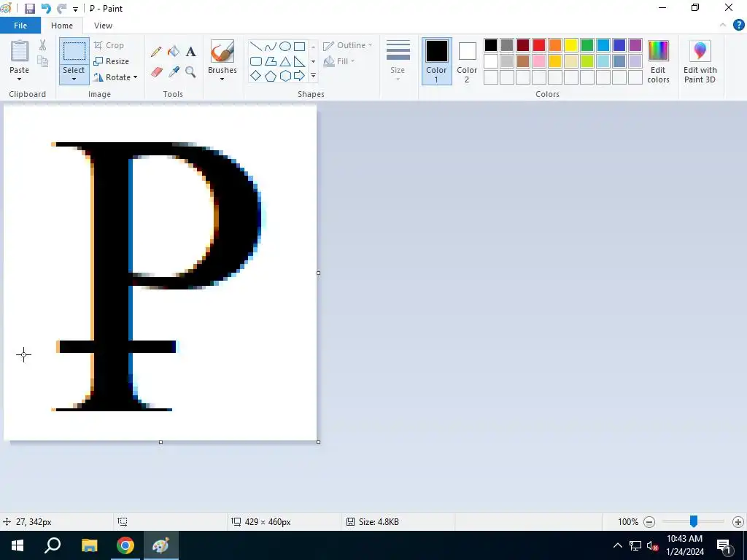This screenshot has height=560, width=747.
Task: Click Edit with Paint 3D
Action: pyautogui.click(x=700, y=61)
